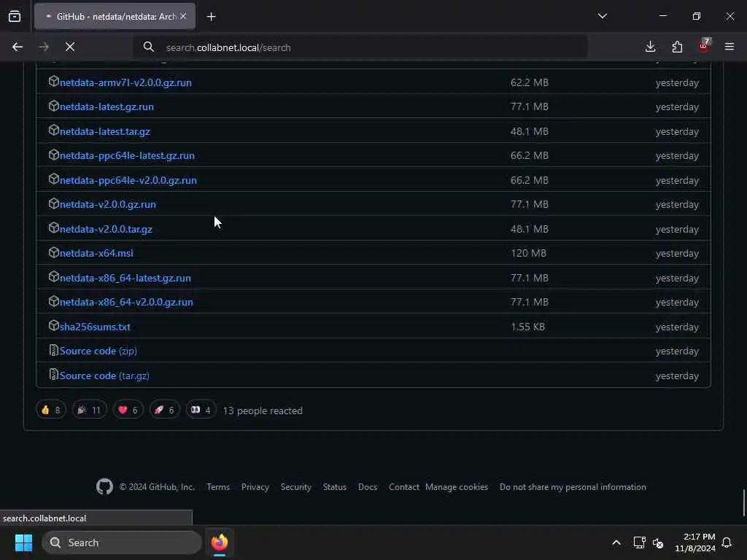
Task: Click package icon beside netdata-x64.msi
Action: click(x=53, y=252)
